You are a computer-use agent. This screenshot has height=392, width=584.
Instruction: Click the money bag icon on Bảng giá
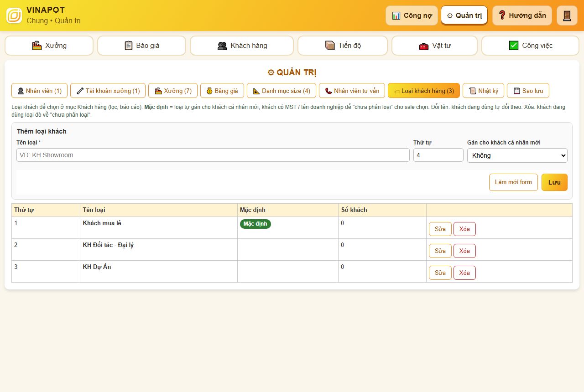(x=209, y=91)
